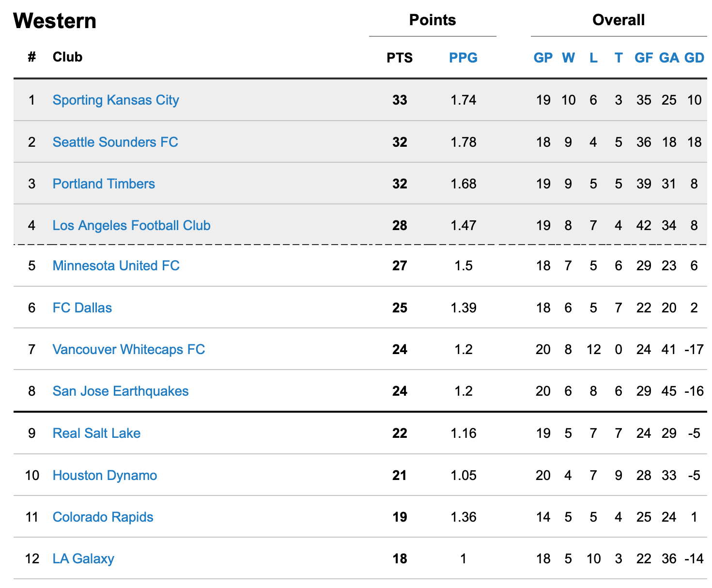The width and height of the screenshot is (712, 588).
Task: Sort by GD goal difference column
Action: point(694,58)
